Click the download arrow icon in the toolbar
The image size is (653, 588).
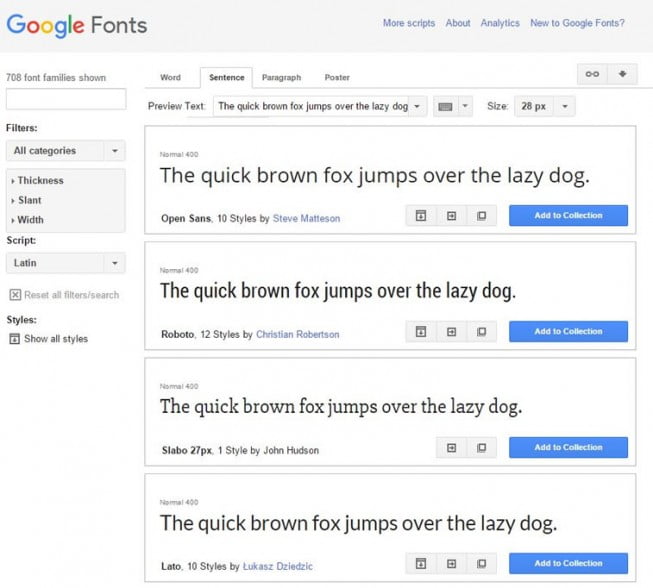click(621, 75)
